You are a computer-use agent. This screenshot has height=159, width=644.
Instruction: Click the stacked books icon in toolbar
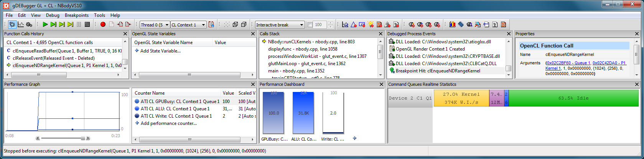[x=452, y=25]
